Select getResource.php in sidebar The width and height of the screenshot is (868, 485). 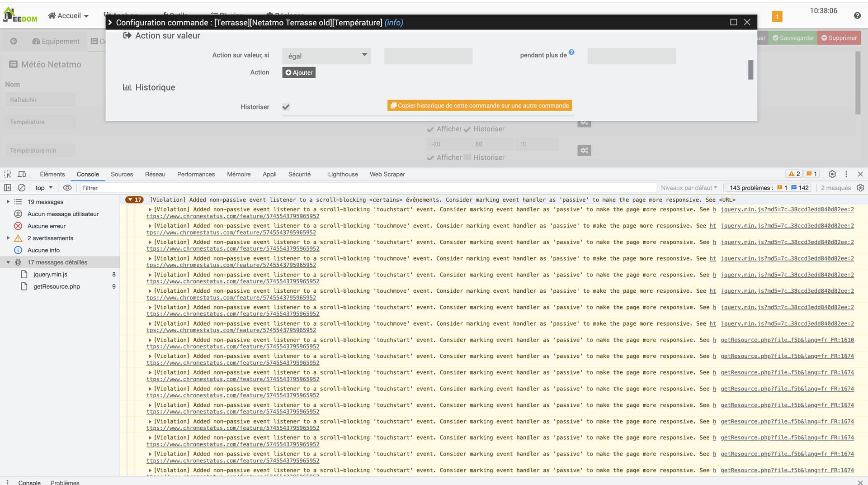pyautogui.click(x=57, y=287)
